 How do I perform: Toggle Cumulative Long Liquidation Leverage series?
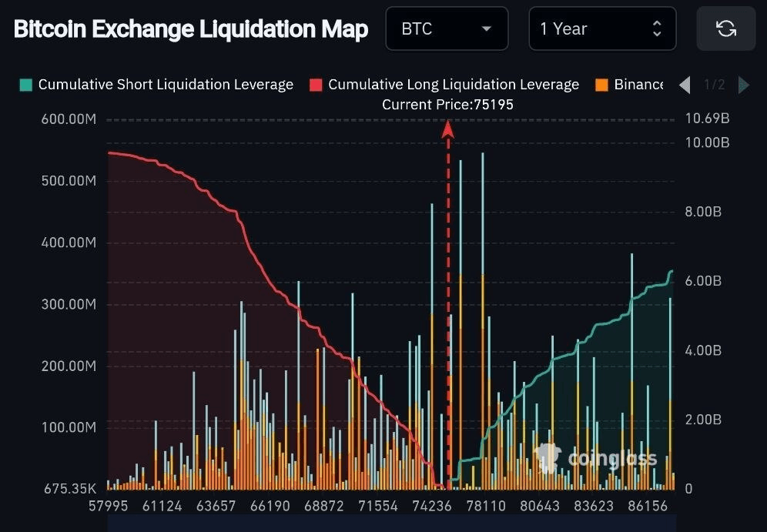click(x=453, y=85)
